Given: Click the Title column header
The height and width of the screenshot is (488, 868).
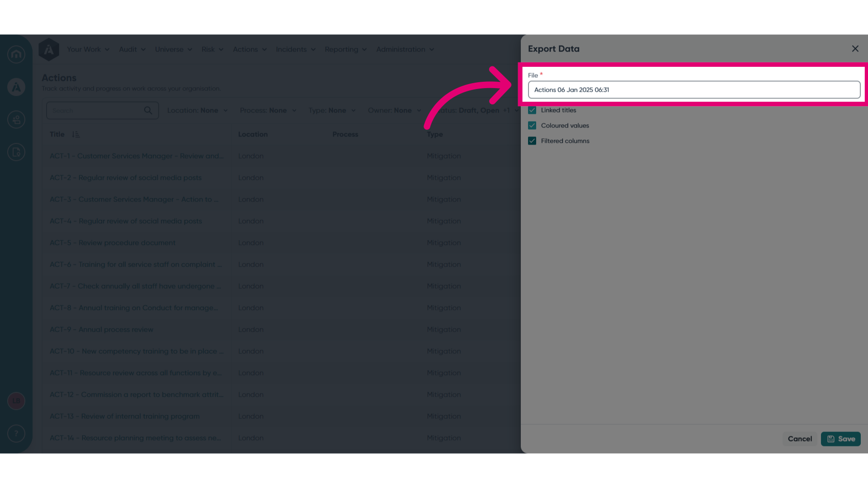Looking at the screenshot, I should [57, 134].
